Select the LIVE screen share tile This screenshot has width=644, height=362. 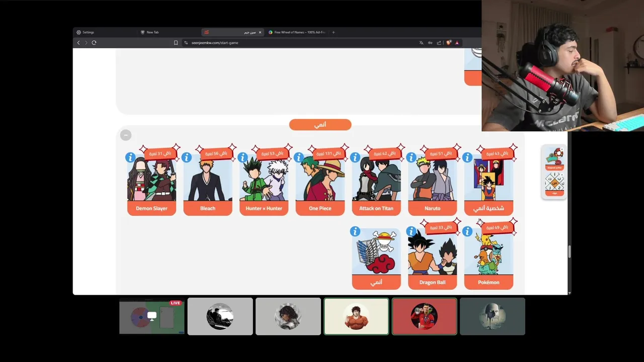[x=152, y=316]
